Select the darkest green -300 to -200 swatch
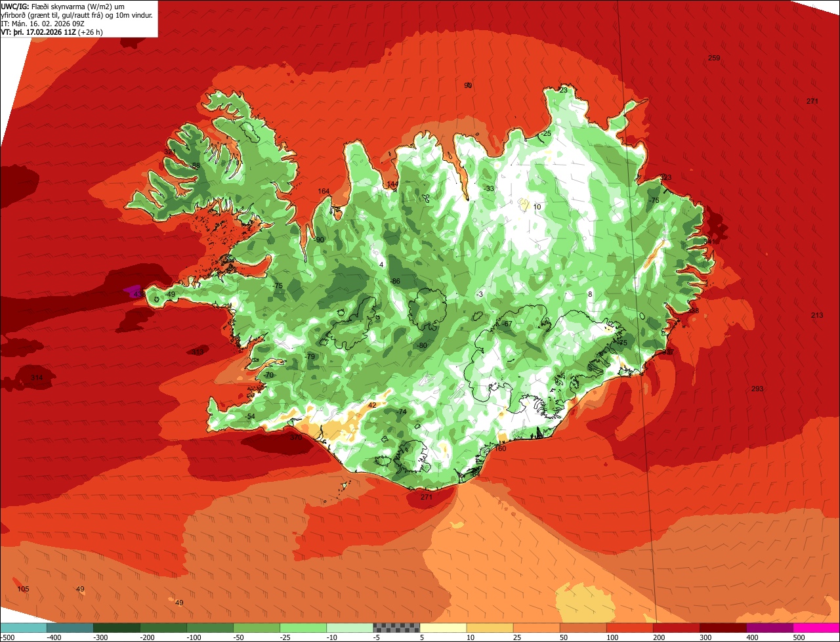The height and width of the screenshot is (642, 840). [x=116, y=628]
